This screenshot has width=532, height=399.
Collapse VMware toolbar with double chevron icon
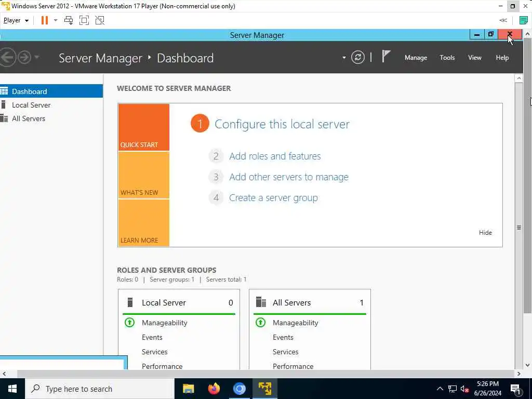click(503, 20)
